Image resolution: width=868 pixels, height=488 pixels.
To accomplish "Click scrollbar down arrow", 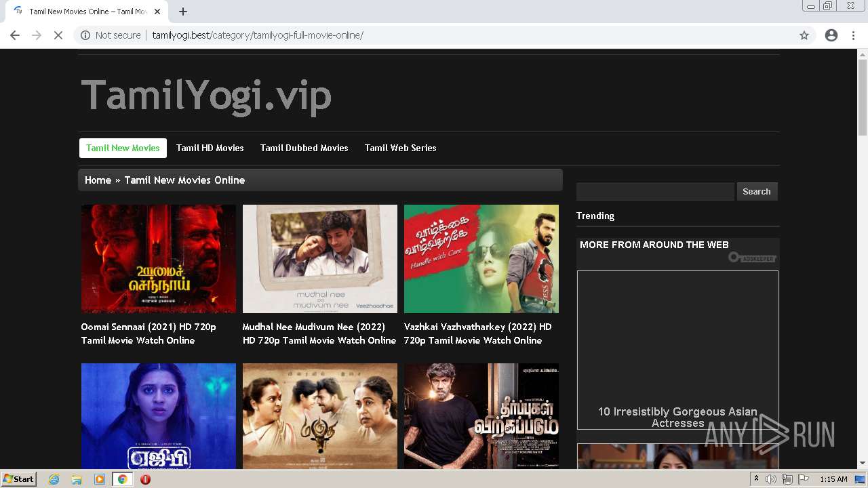I will pos(863,464).
